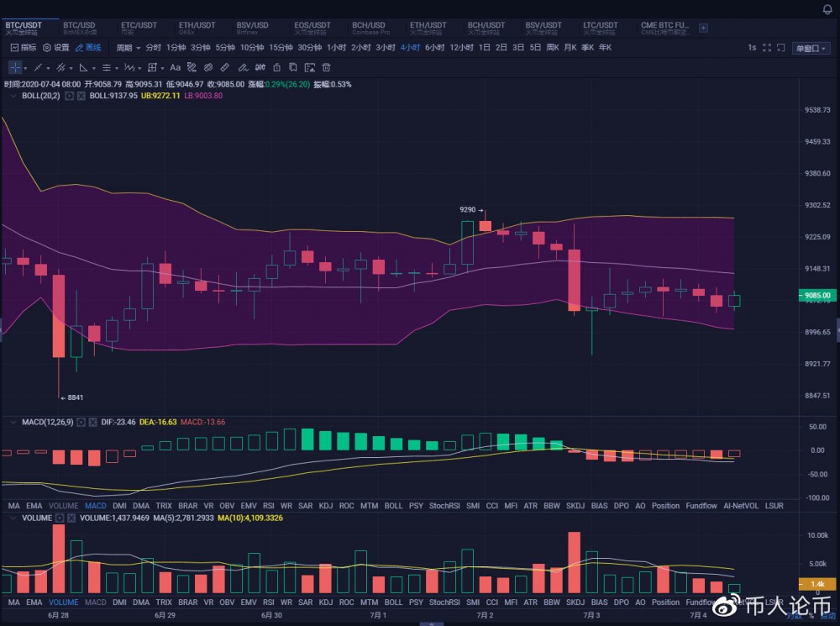Lock drawings with the padlock icon
Image resolution: width=840 pixels, height=626 pixels.
tap(276, 67)
